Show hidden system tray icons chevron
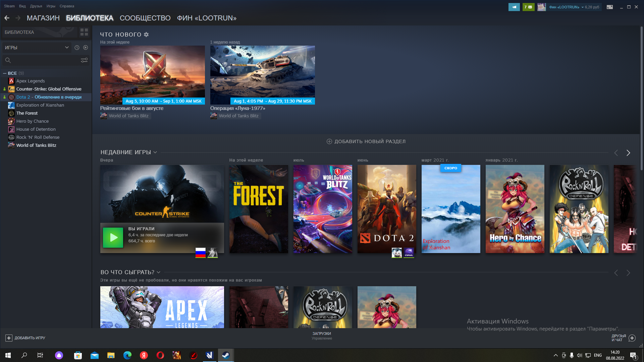 pos(555,355)
